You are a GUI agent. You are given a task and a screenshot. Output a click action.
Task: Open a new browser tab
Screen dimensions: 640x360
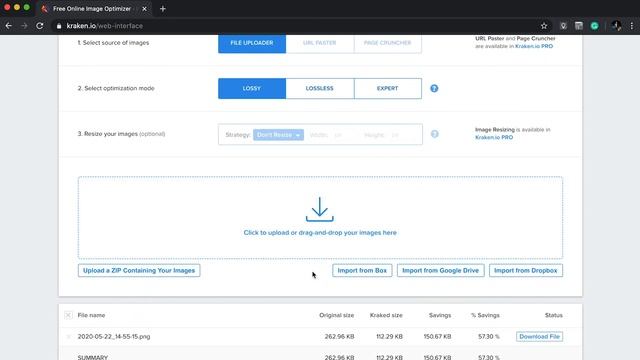(x=163, y=9)
